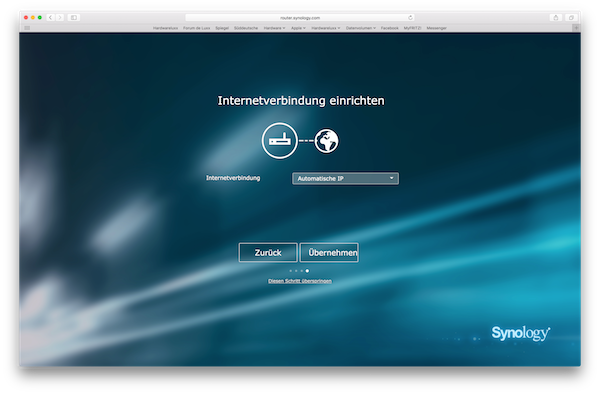Screen dimensions: 600x394
Task: Go back with Safari's back arrow
Action: (51, 18)
